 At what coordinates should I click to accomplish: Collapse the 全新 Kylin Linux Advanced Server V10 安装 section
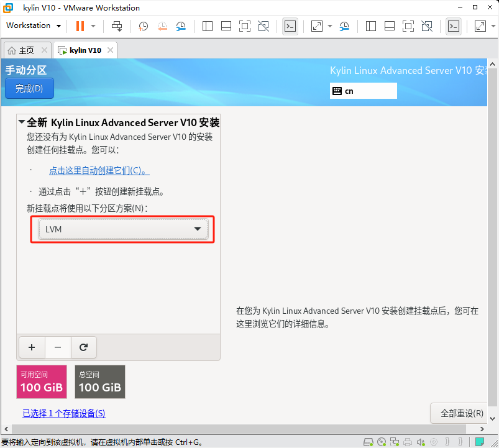(x=22, y=122)
